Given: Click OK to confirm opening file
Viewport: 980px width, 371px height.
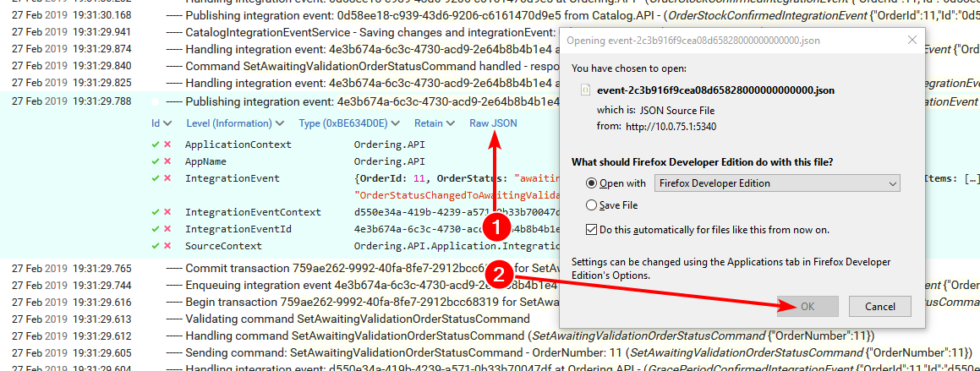Looking at the screenshot, I should pyautogui.click(x=808, y=306).
